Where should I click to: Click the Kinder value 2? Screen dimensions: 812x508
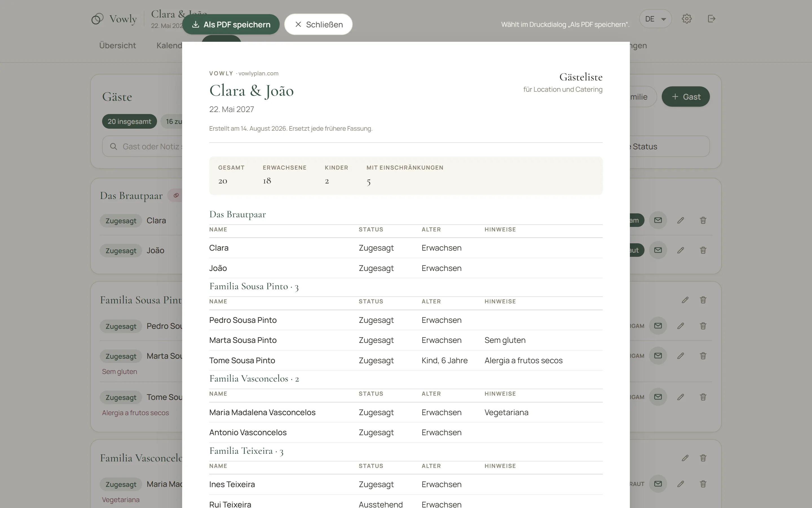coord(327,181)
